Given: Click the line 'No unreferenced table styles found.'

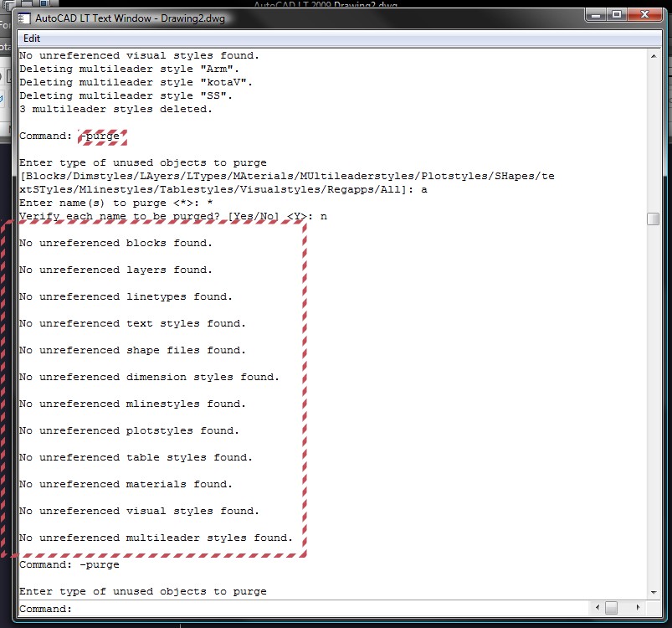Looking at the screenshot, I should point(136,457).
